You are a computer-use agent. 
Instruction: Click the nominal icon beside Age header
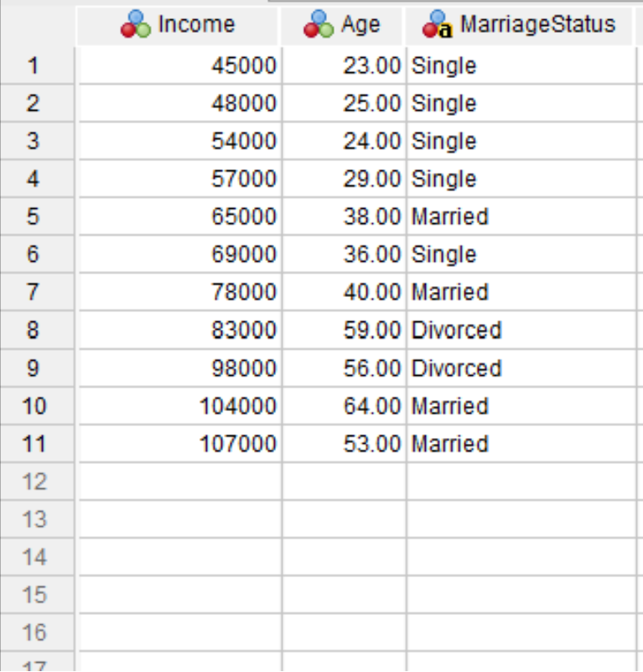pos(319,24)
